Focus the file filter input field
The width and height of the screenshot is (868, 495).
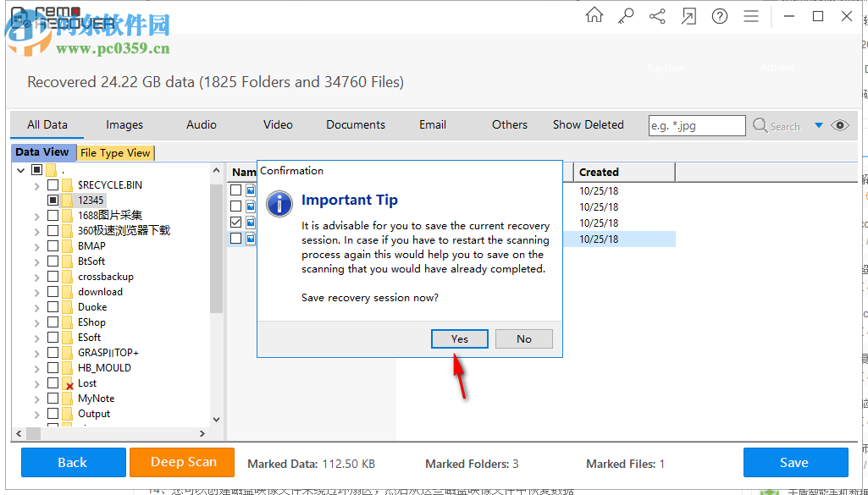point(697,125)
